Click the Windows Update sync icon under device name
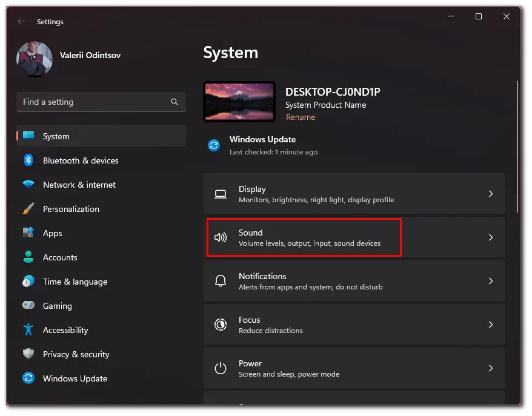532x416 pixels. click(x=214, y=145)
